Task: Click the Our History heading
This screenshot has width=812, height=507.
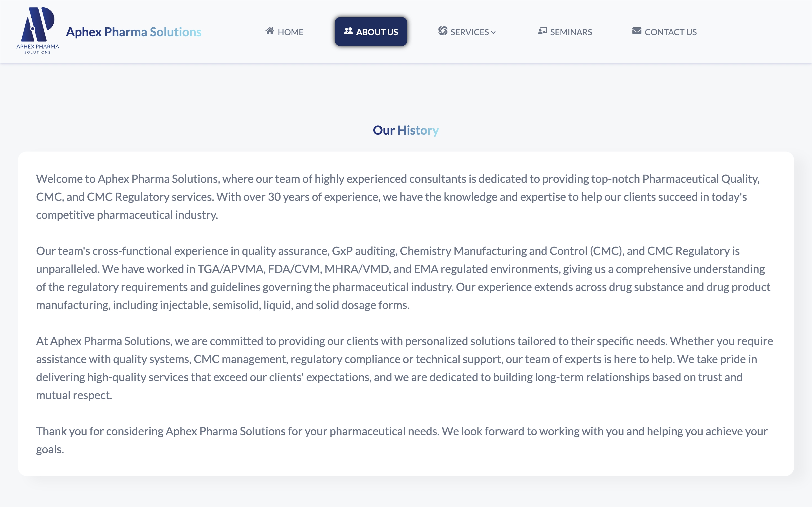Action: [406, 130]
